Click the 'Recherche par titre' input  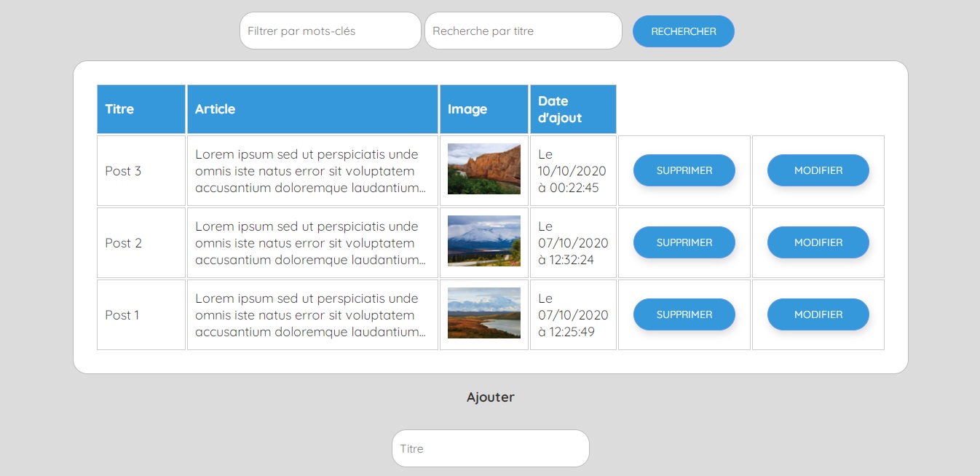click(x=523, y=31)
